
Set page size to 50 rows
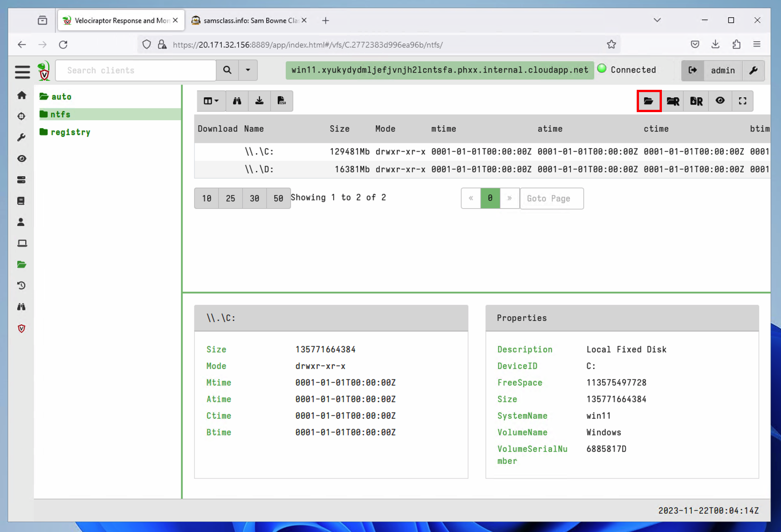click(x=279, y=198)
